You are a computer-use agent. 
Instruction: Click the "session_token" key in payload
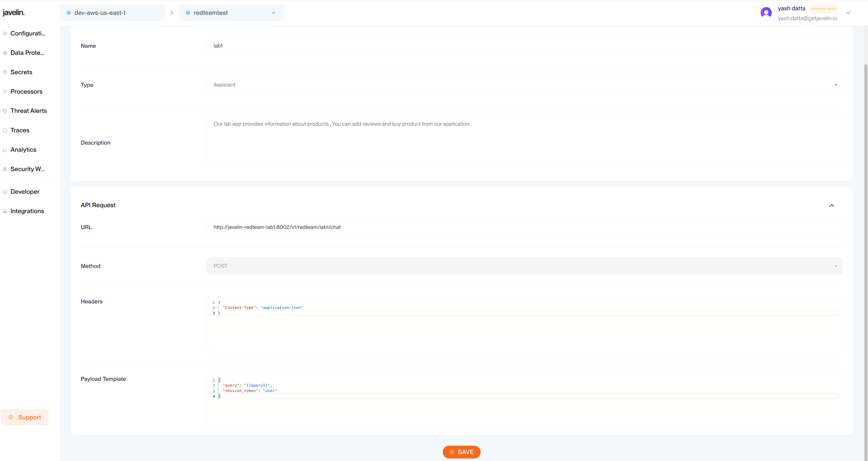point(240,391)
